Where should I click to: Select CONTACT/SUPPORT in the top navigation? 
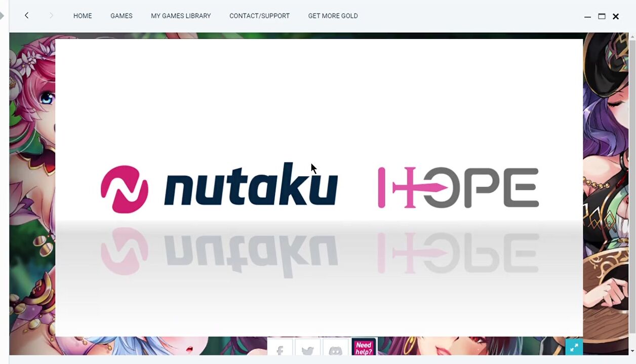[259, 16]
